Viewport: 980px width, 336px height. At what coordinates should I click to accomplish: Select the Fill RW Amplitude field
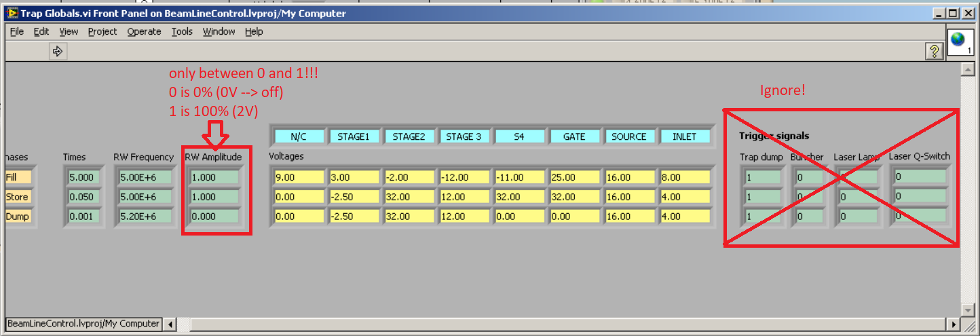[x=214, y=177]
